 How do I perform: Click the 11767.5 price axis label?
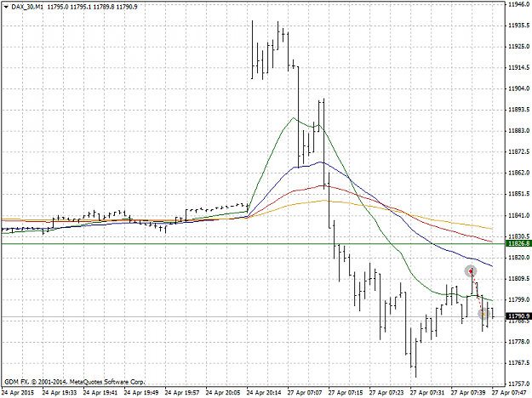click(518, 363)
